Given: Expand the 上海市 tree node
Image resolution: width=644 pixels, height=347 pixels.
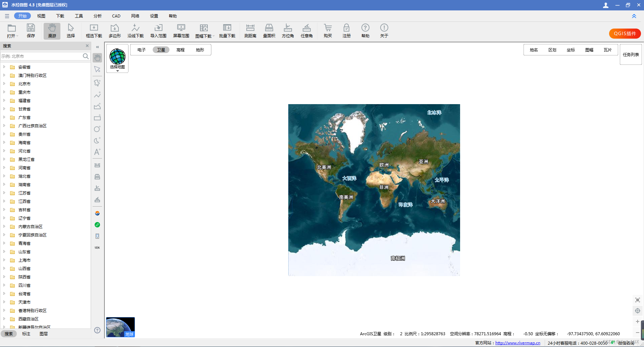Looking at the screenshot, I should (x=4, y=260).
